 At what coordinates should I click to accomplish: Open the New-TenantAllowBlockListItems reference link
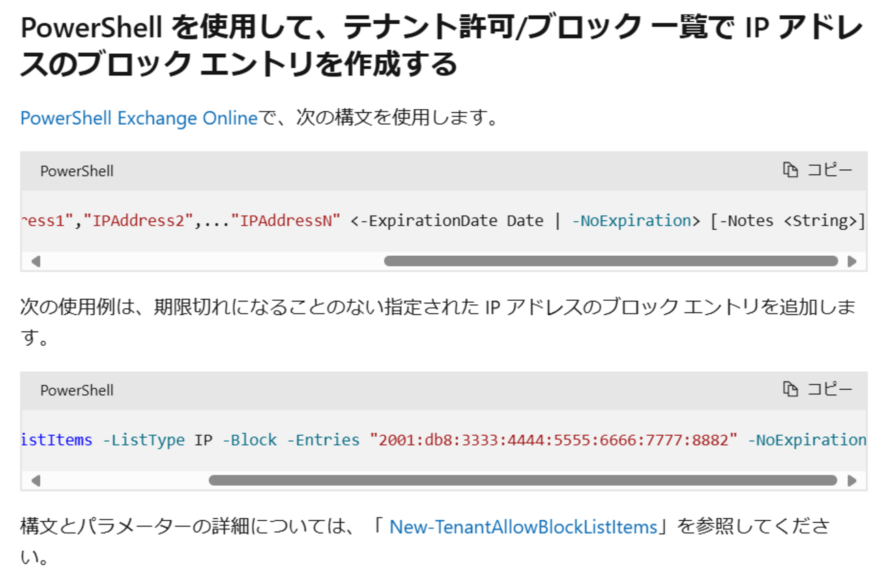click(523, 527)
